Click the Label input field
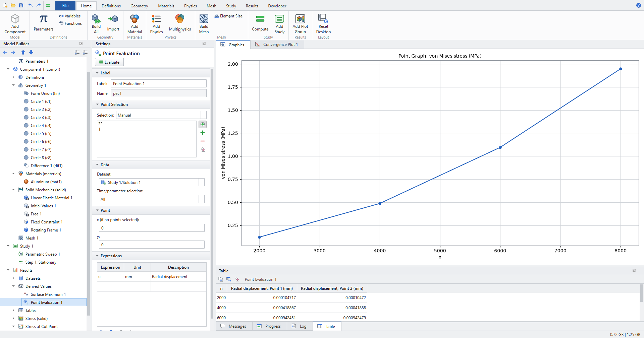 point(159,84)
